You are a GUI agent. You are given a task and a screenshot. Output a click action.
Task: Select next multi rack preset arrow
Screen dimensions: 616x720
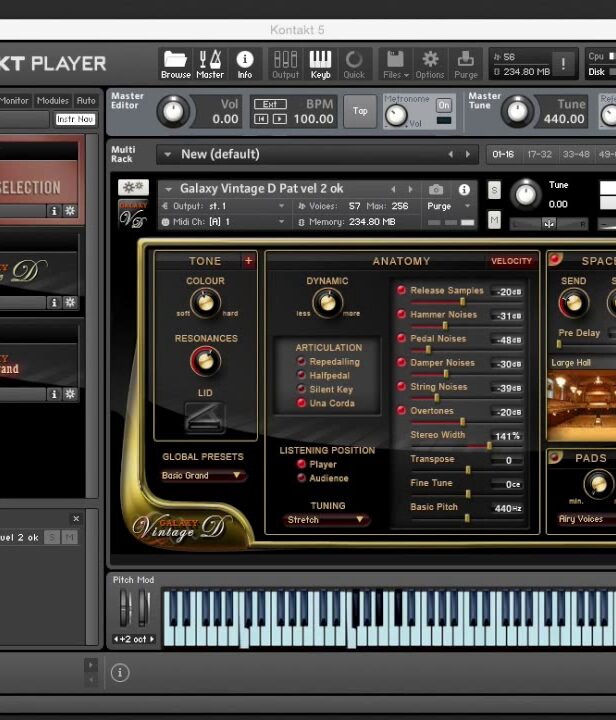[x=468, y=154]
